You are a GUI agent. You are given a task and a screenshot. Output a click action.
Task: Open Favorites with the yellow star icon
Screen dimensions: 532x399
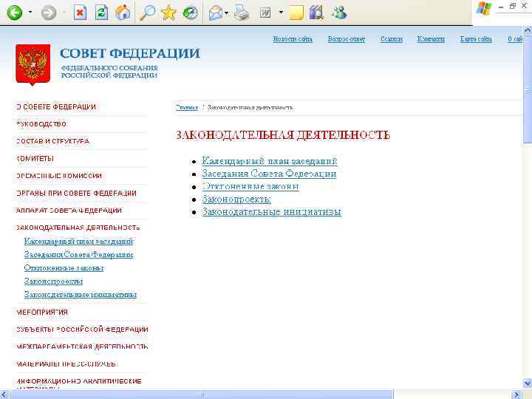[x=168, y=13]
